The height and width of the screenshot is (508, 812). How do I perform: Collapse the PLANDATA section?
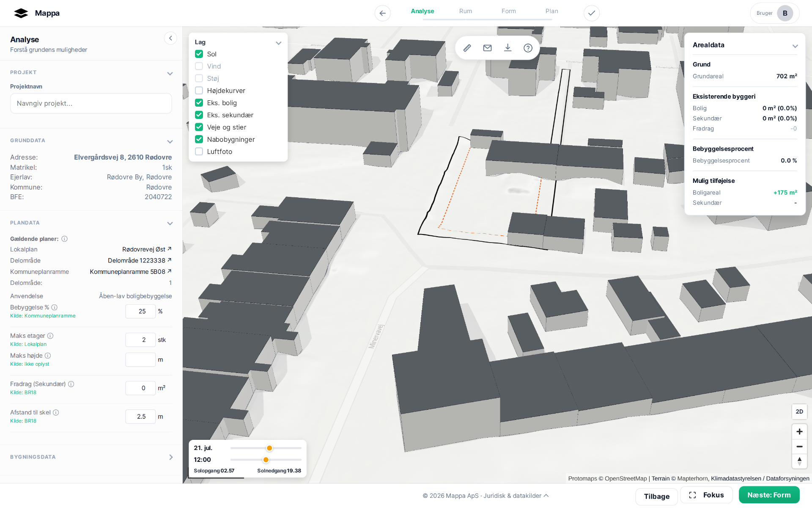coord(170,224)
